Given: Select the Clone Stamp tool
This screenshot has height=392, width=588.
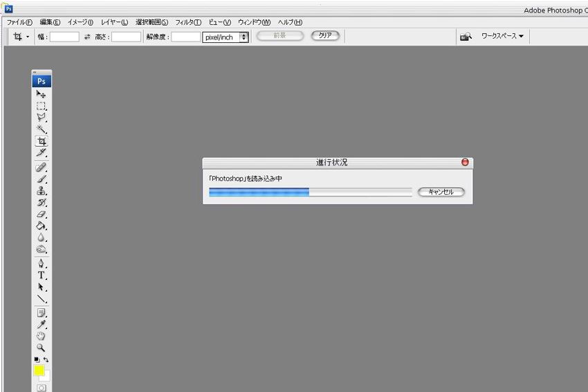Looking at the screenshot, I should coord(42,190).
